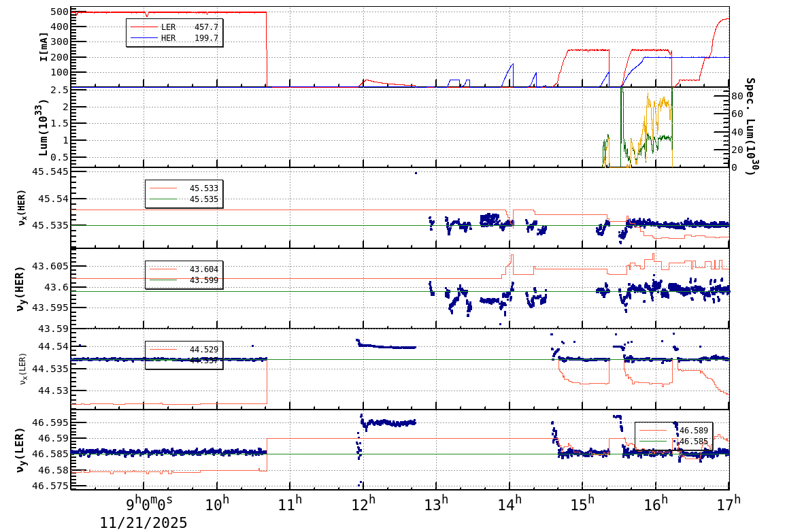Click the 45.545 axis tick
The height and width of the screenshot is (532, 785).
[x=50, y=171]
